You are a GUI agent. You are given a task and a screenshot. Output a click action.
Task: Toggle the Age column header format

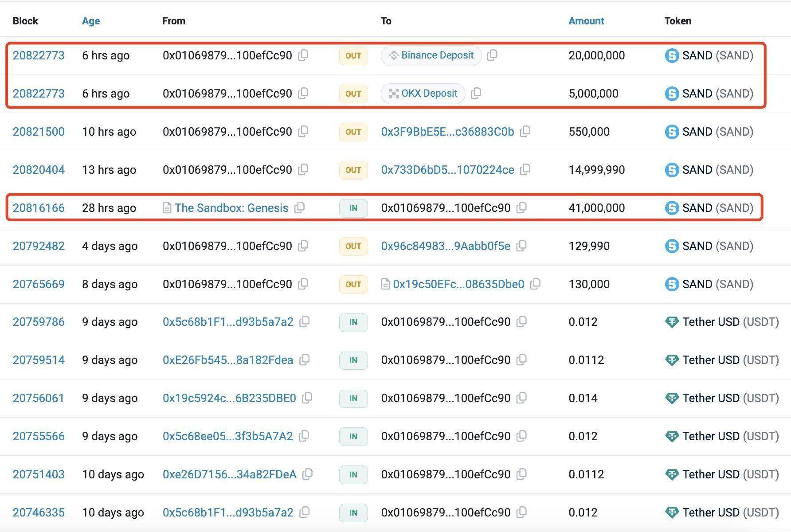coord(91,21)
